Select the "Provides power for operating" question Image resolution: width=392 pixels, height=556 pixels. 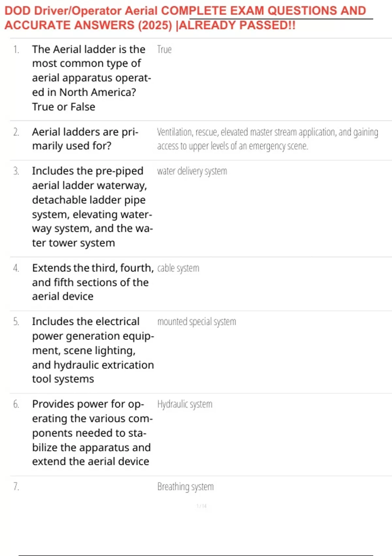pyautogui.click(x=92, y=432)
